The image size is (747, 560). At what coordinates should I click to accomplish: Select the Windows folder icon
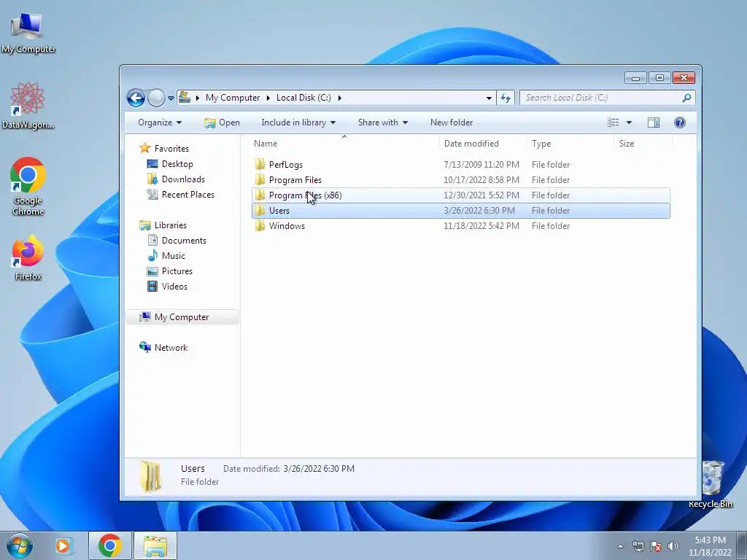pos(260,226)
